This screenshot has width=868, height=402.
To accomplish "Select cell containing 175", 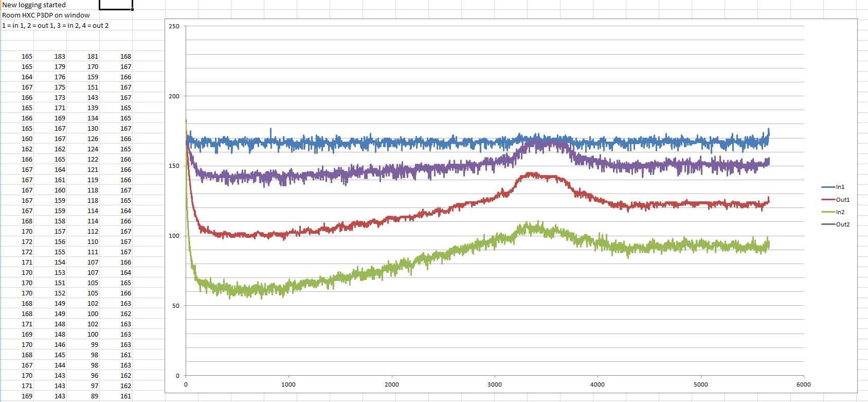I will click(x=50, y=87).
